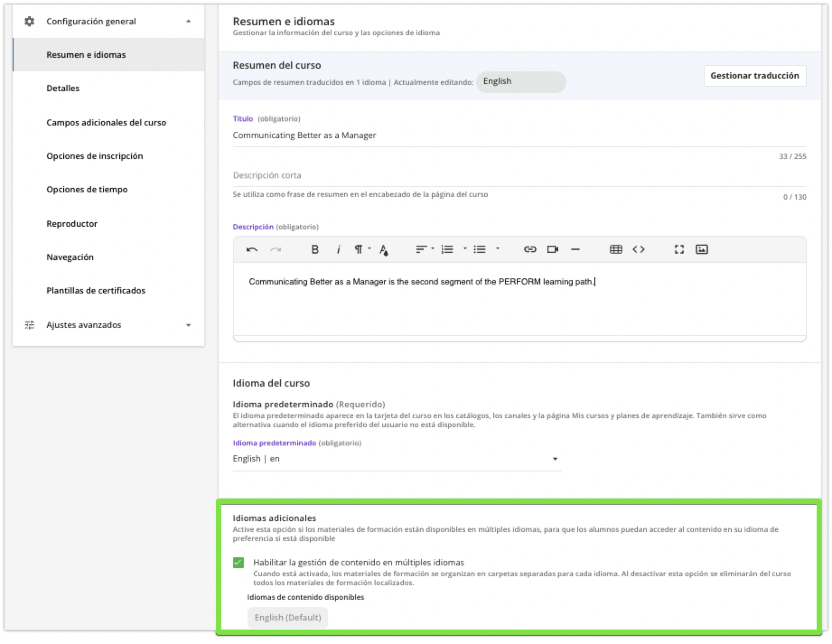This screenshot has height=644, width=832.
Task: Enter fullscreen mode in the editor
Action: tap(679, 249)
